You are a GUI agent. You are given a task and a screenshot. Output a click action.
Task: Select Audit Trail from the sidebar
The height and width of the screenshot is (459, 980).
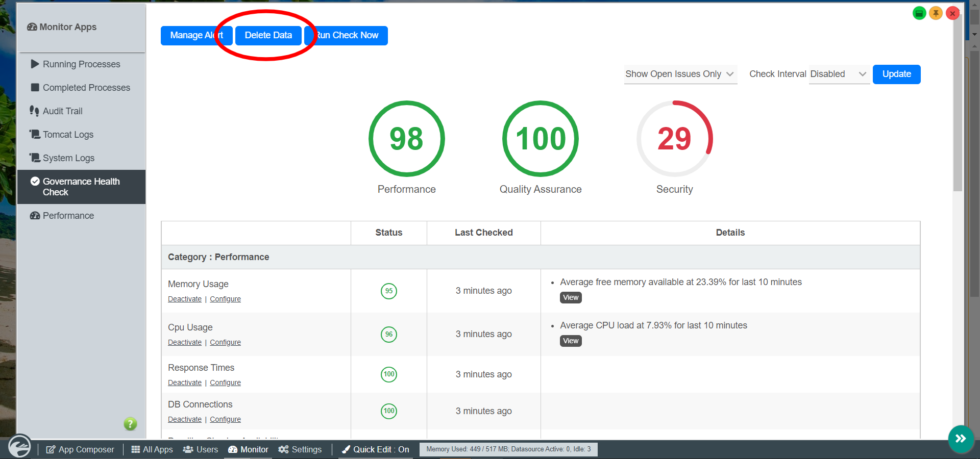tap(62, 111)
